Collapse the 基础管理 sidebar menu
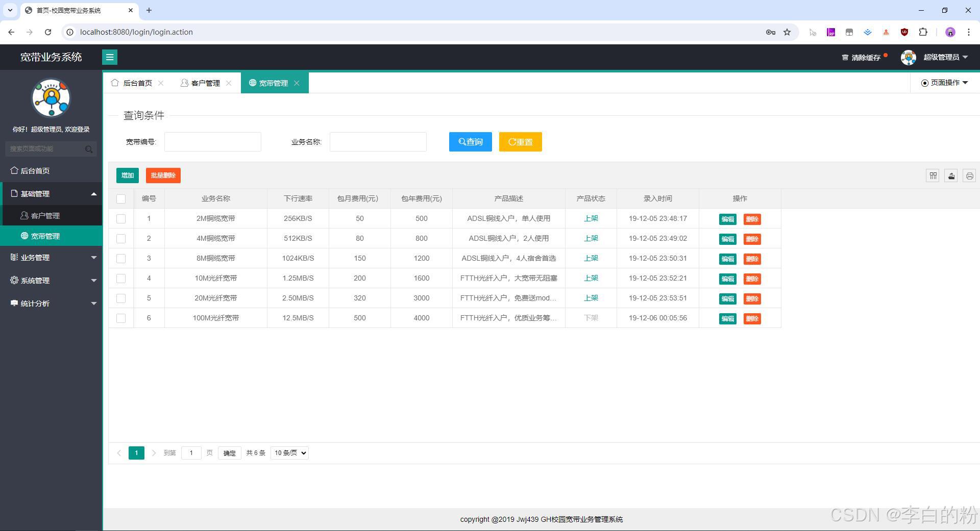980x531 pixels. click(x=51, y=194)
